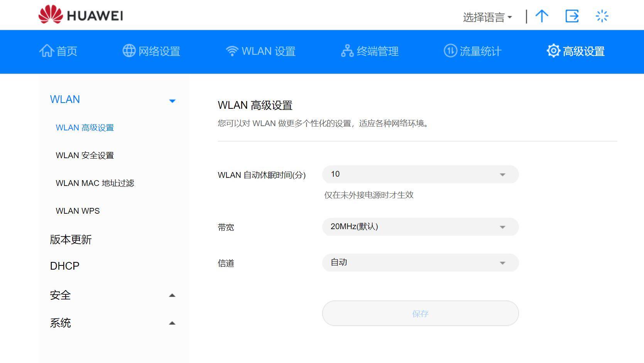The height and width of the screenshot is (363, 644).
Task: Select the 首页 home icon
Action: 47,51
